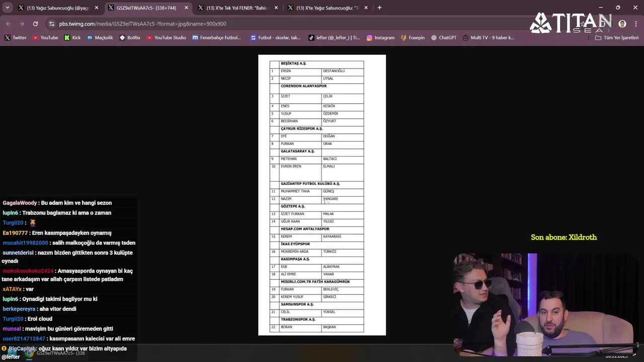
Task: Click GAZİANTEP FUTBOL KULÜBÜ A.Ş. heading
Action: (310, 184)
